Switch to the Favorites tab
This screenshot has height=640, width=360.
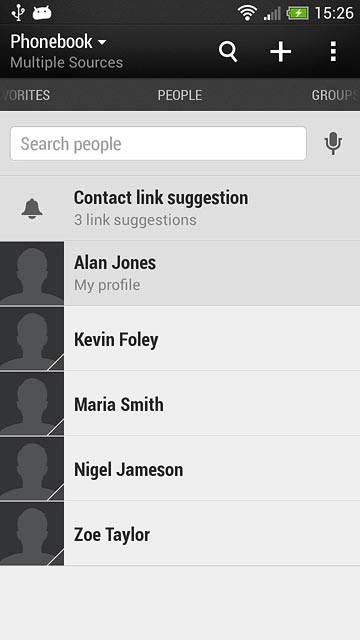(25, 95)
